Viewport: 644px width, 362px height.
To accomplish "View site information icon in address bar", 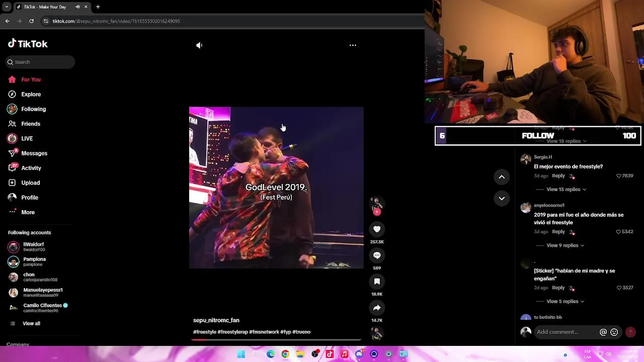I will (46, 21).
